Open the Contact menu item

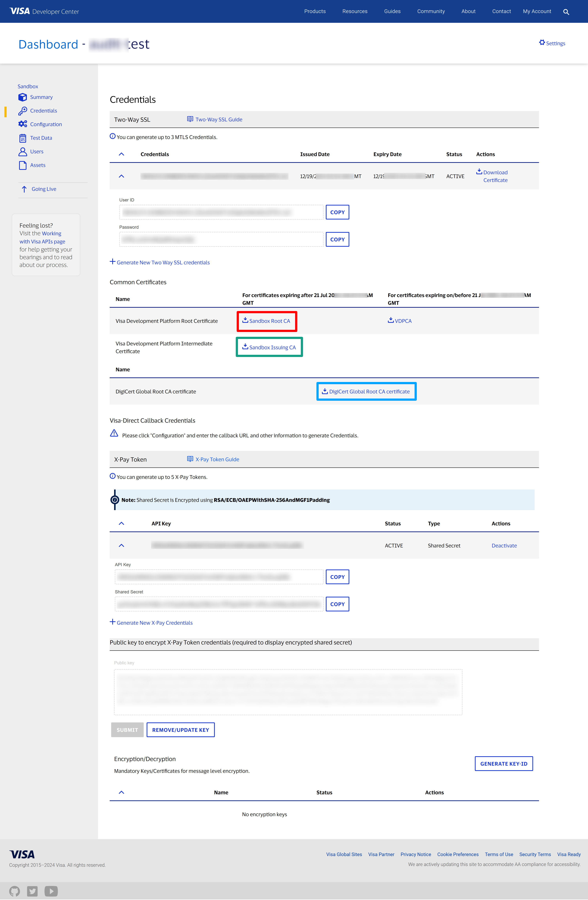(501, 11)
